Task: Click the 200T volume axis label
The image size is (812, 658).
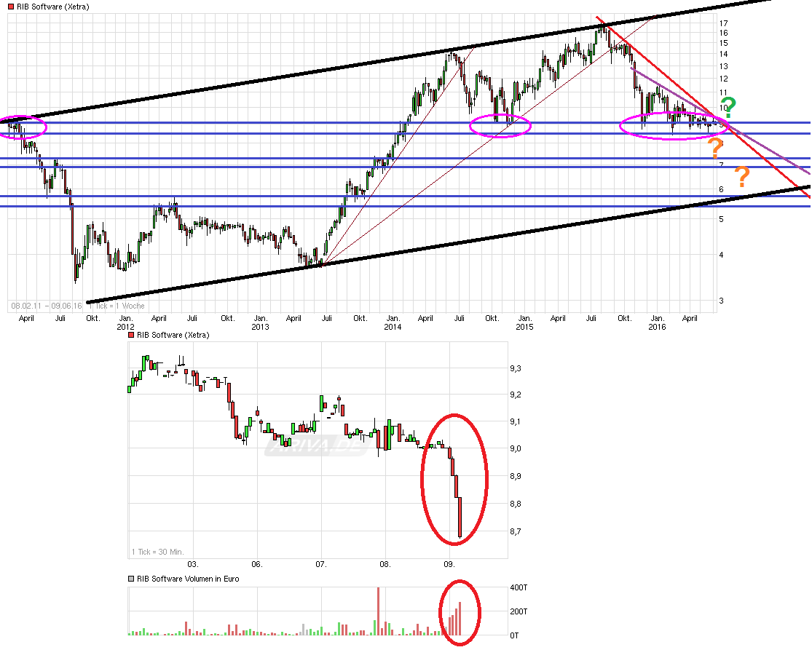Action: (519, 611)
